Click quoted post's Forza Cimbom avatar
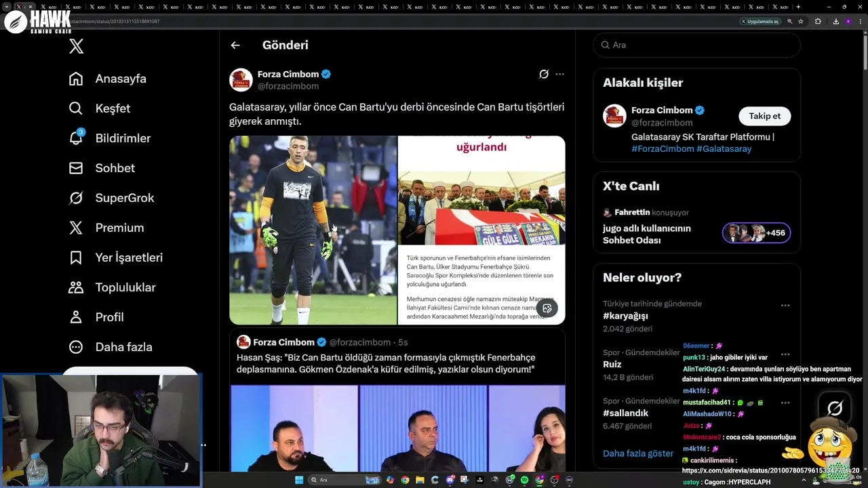 tap(243, 342)
